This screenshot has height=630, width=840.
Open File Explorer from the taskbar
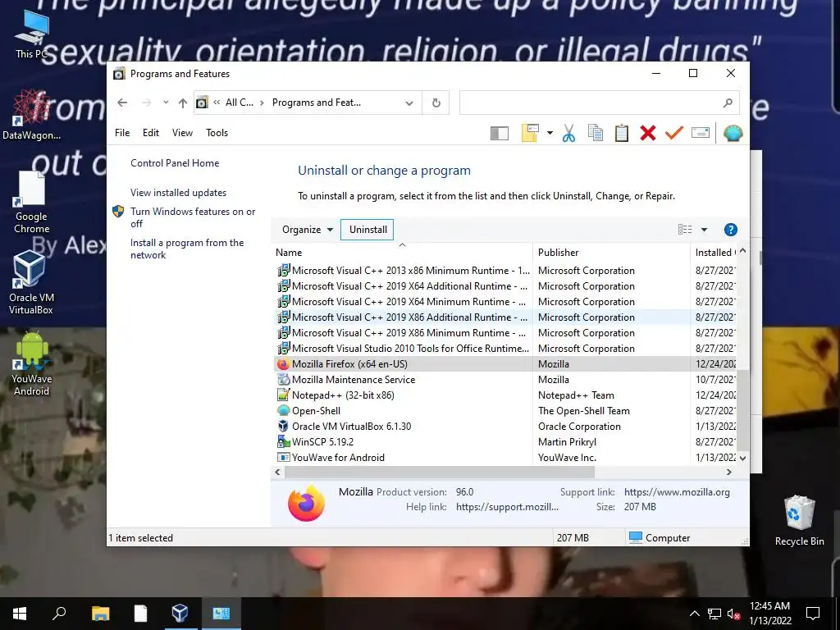coord(100,614)
